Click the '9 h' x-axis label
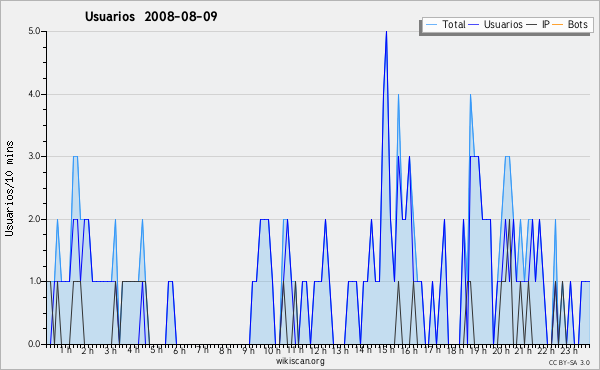 [x=248, y=350]
